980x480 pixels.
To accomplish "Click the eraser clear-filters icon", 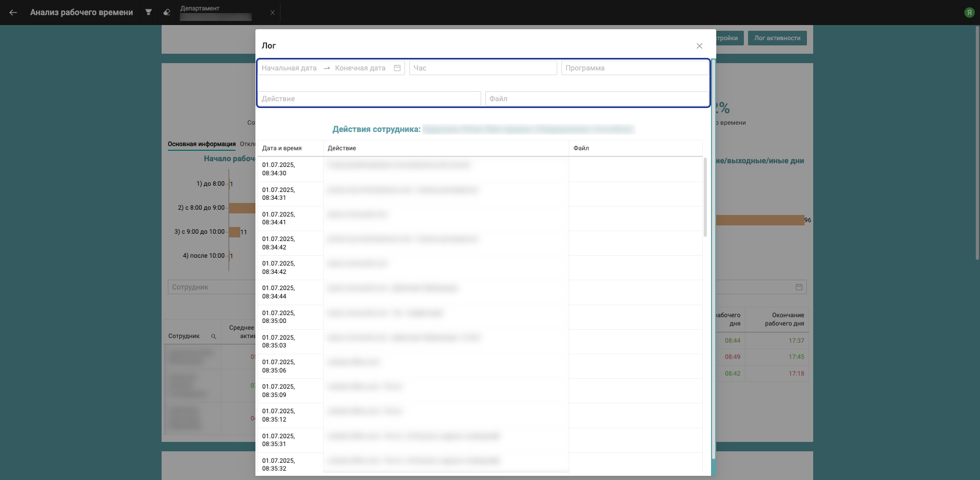I will 167,13.
